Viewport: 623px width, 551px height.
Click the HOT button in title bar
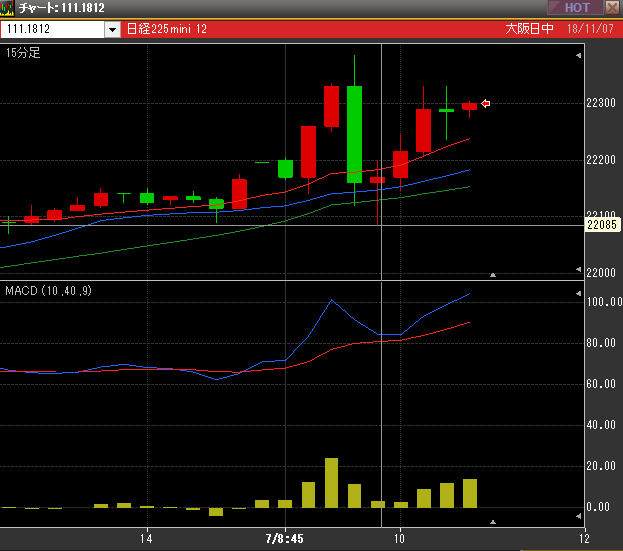coord(575,8)
